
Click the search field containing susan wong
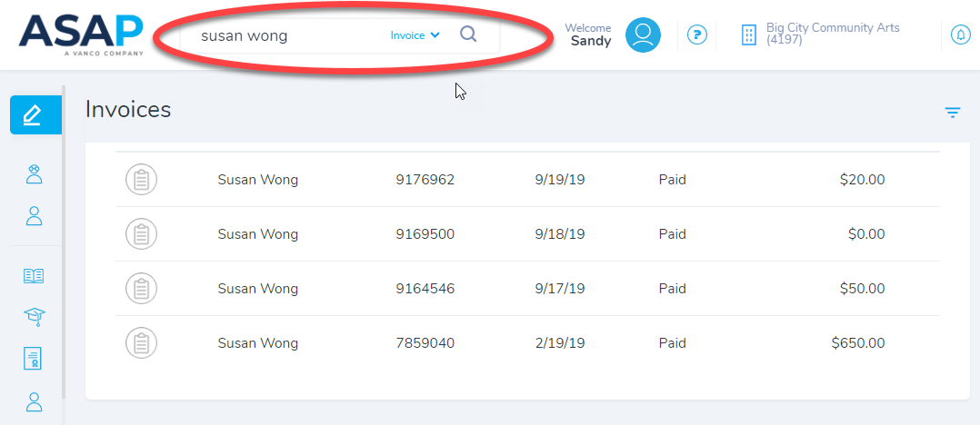point(282,36)
